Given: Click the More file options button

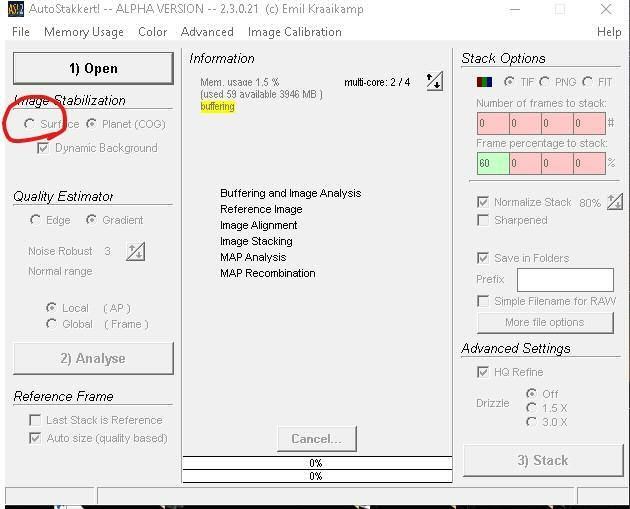Looking at the screenshot, I should pyautogui.click(x=545, y=323).
